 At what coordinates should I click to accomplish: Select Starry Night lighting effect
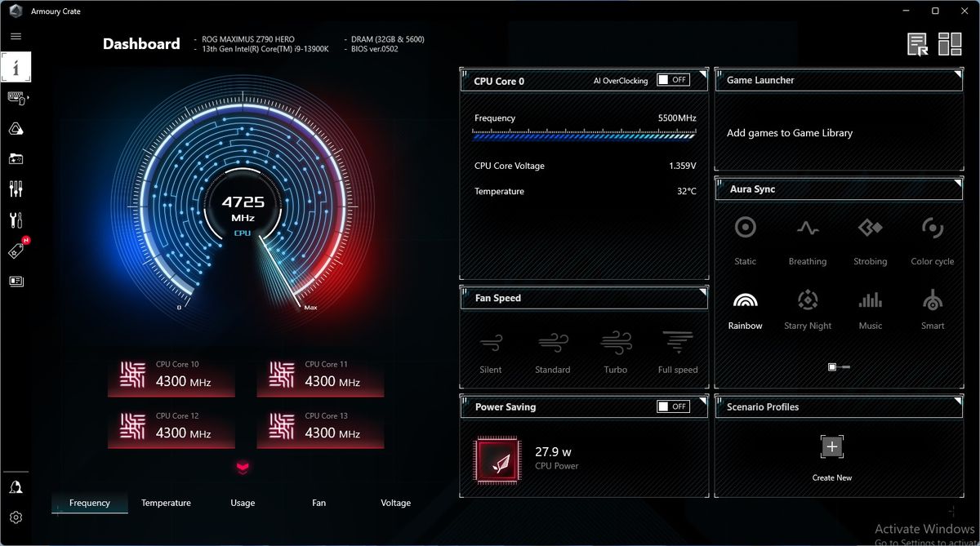(808, 311)
